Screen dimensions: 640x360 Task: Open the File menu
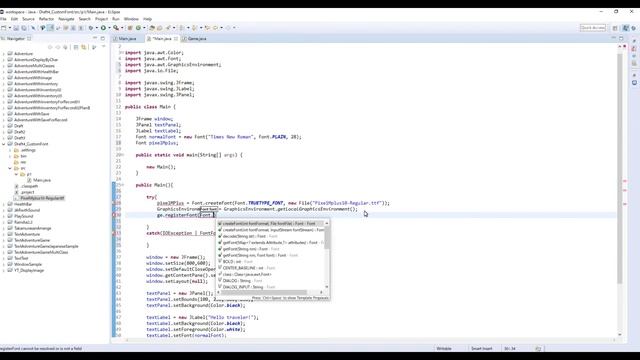[x=3, y=19]
